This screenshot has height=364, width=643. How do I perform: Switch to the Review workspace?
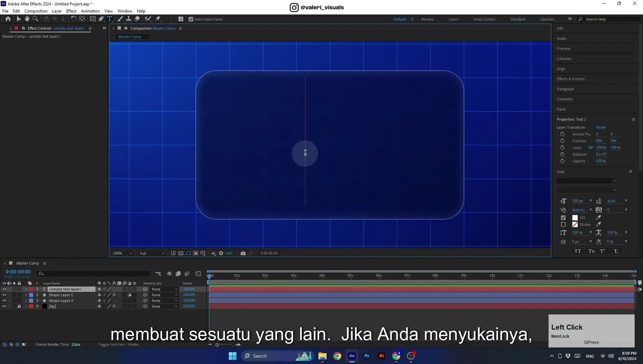click(427, 19)
